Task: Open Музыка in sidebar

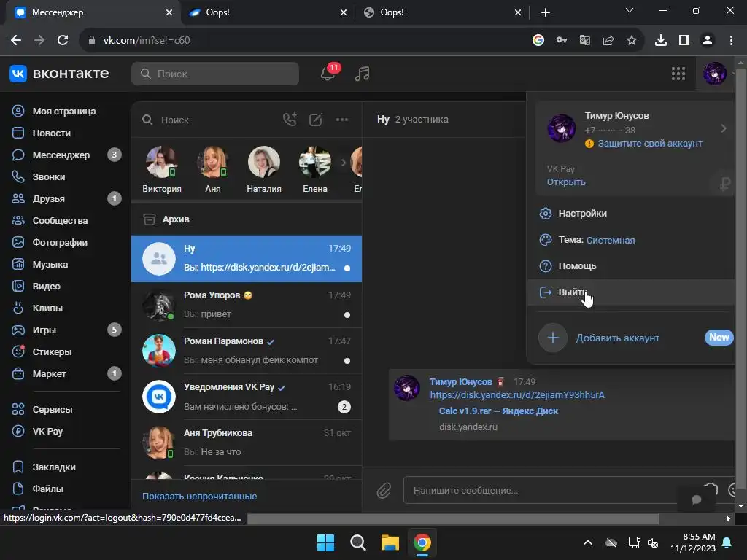Action: 50,264
